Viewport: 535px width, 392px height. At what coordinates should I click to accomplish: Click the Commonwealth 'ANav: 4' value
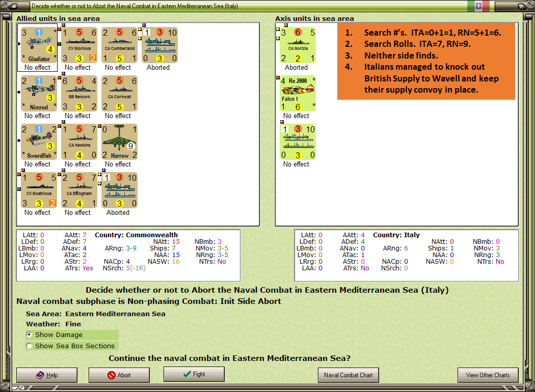coord(74,248)
